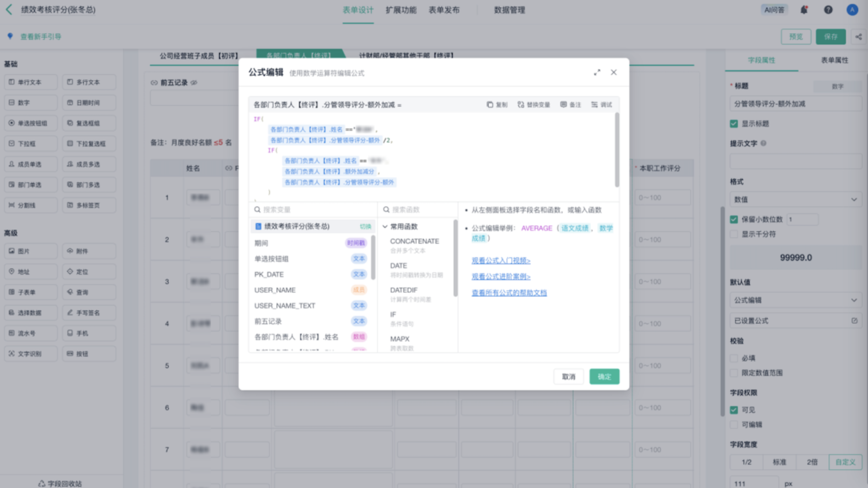Viewport: 868px width, 488px height.
Task: Open the user avatar menu
Action: 852,9
